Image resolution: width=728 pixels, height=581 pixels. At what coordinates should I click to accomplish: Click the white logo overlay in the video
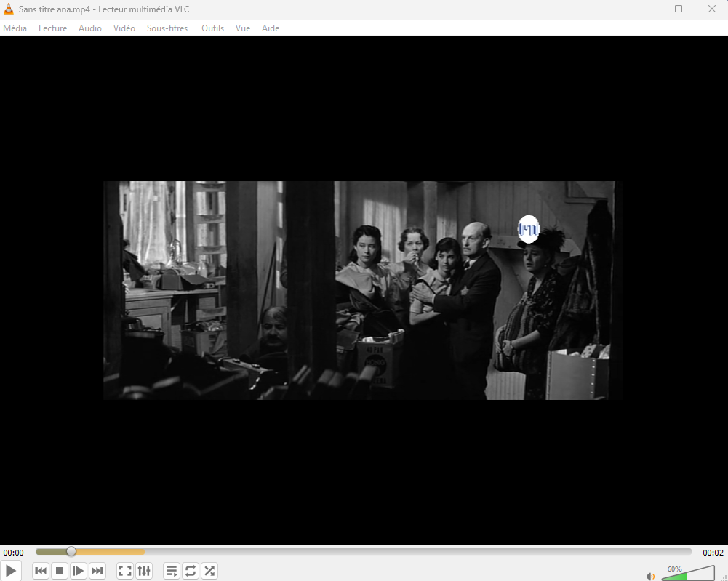pyautogui.click(x=528, y=229)
